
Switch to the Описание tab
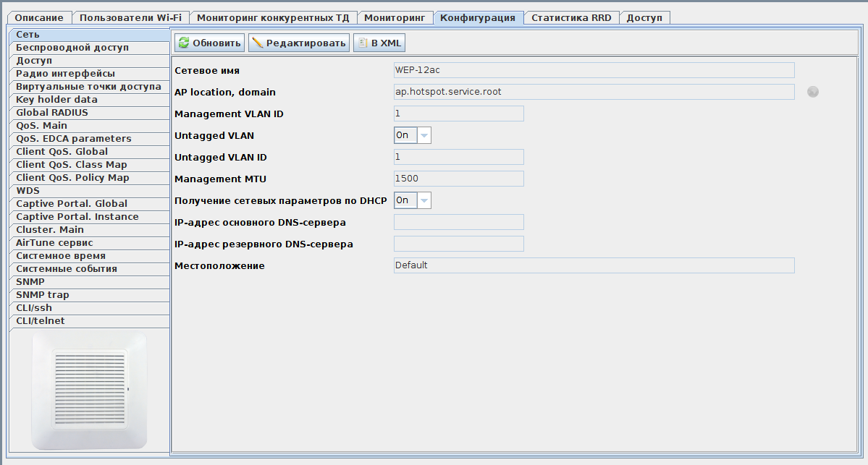[x=39, y=17]
